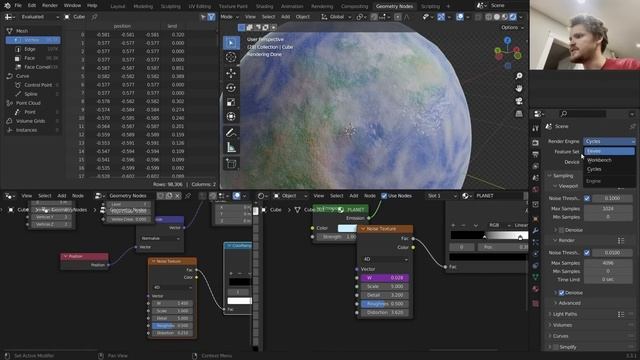Switch perspective/orthographic grid icon in viewport
Image resolution: width=640 pixels, height=360 pixels.
click(519, 113)
